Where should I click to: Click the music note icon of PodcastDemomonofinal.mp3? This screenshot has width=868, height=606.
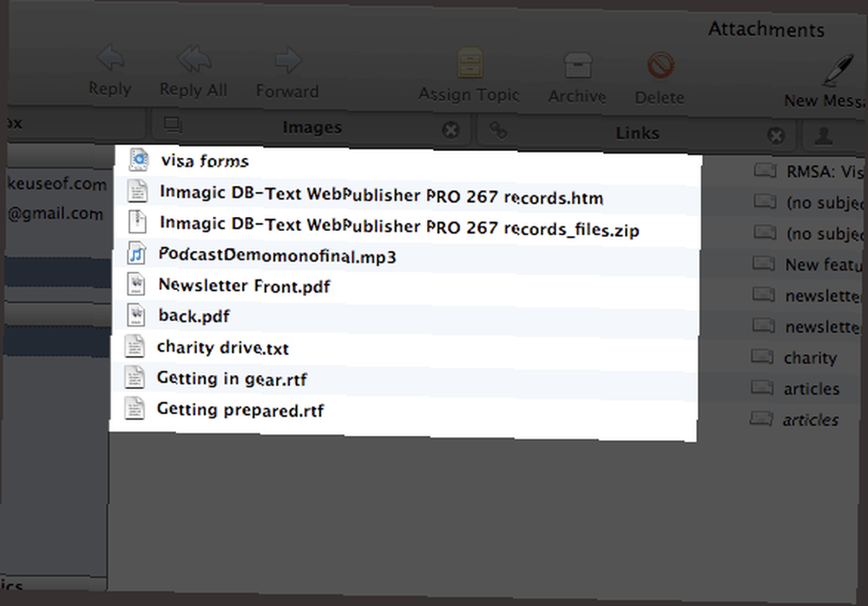(136, 254)
